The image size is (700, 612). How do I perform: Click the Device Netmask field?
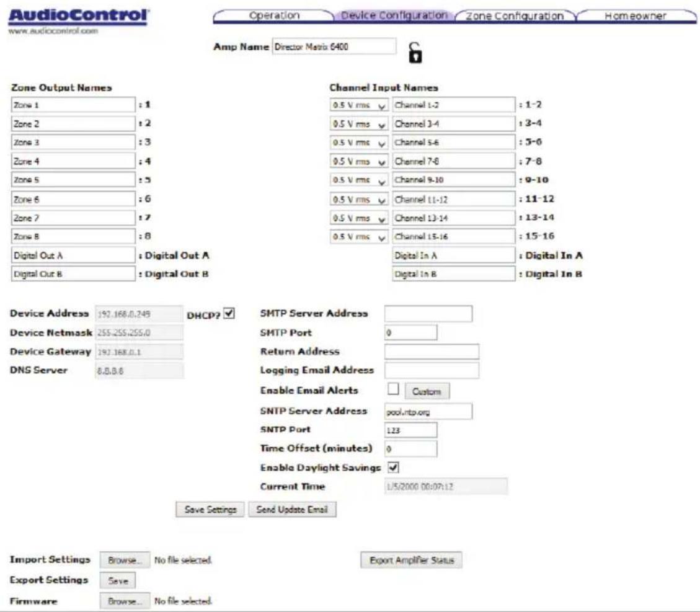[139, 332]
